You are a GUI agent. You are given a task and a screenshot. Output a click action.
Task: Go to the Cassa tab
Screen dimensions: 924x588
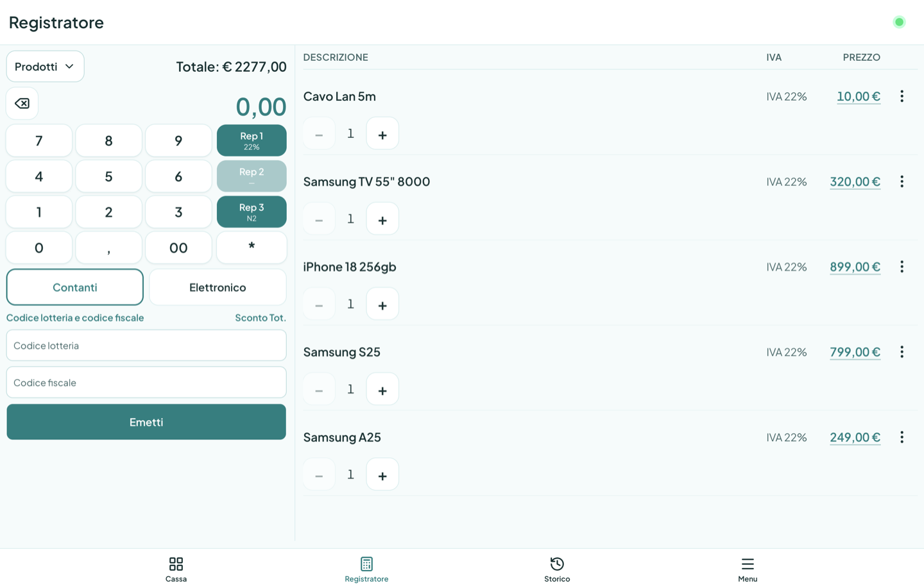coord(176,569)
